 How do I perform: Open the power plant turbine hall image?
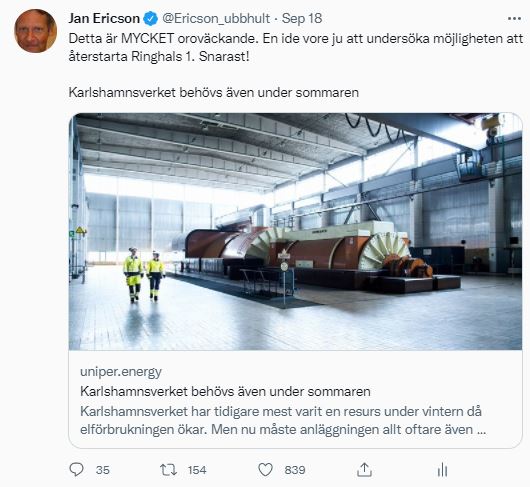tap(295, 232)
